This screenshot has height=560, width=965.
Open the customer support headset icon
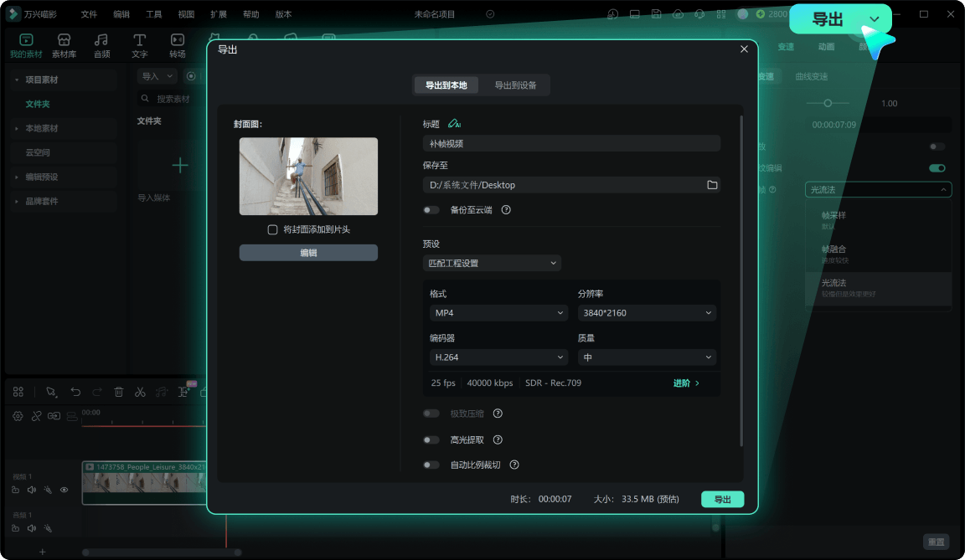(699, 14)
